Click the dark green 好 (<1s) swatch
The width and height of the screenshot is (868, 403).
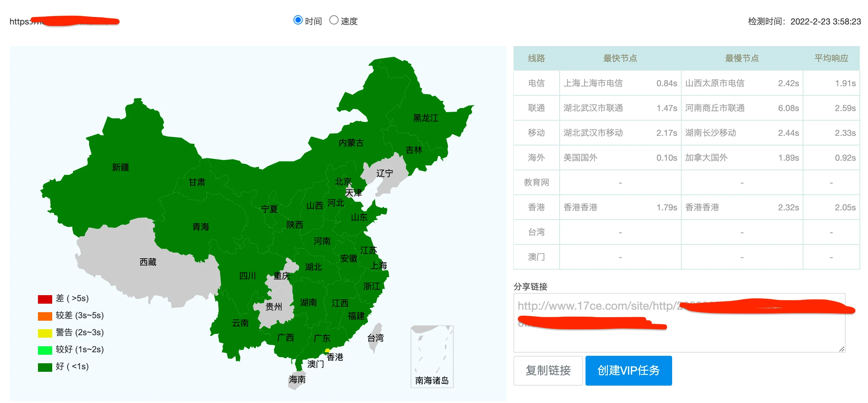(x=45, y=367)
